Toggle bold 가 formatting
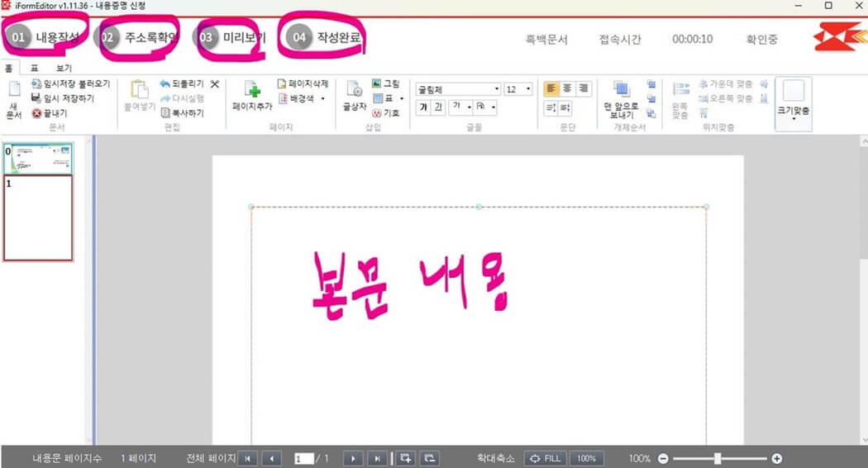The height and width of the screenshot is (468, 868). click(x=423, y=107)
